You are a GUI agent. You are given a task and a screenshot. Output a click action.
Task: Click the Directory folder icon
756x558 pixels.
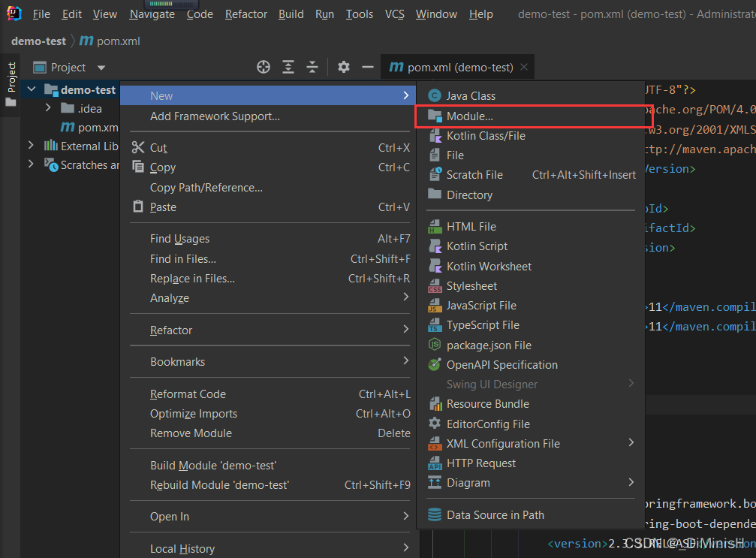[x=435, y=195]
